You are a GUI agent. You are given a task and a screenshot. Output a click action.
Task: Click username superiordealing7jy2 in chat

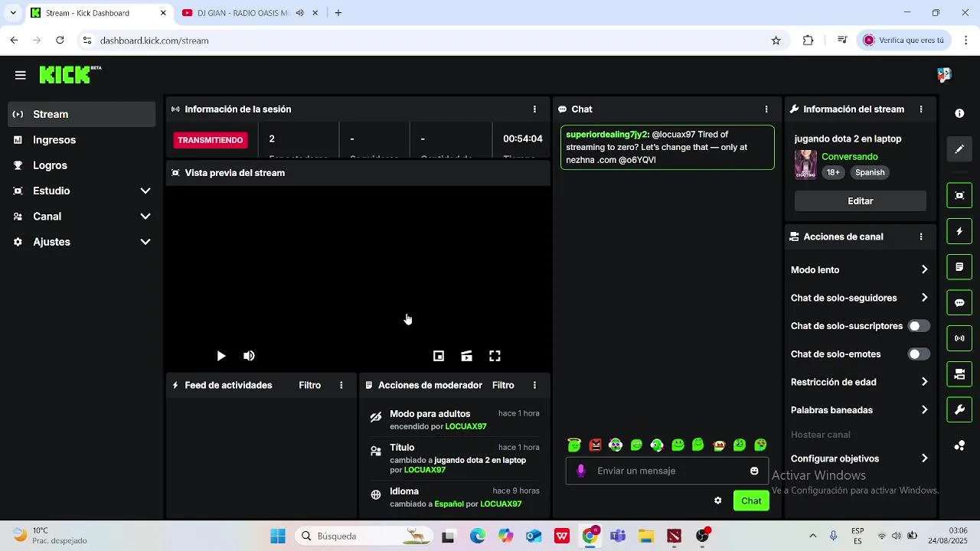click(x=606, y=135)
